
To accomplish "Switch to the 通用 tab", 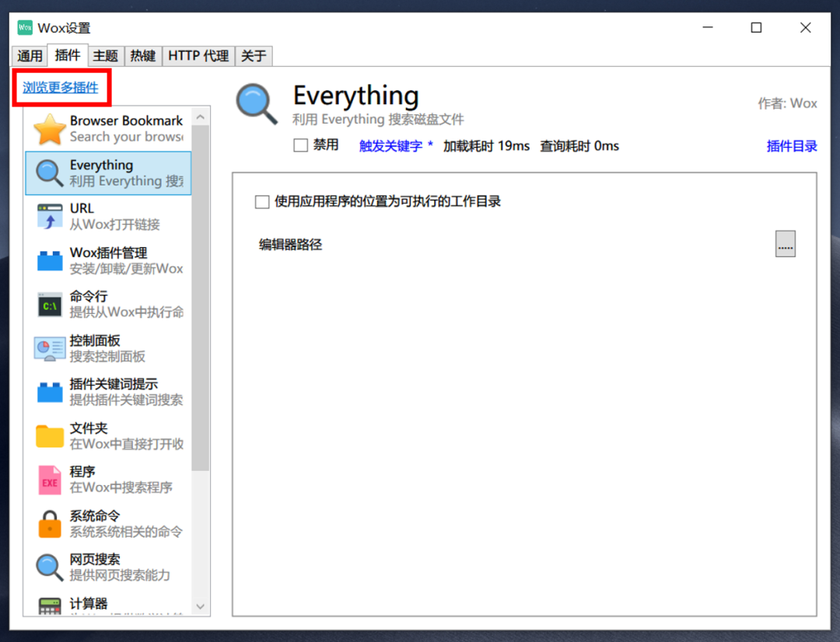I will pos(30,56).
